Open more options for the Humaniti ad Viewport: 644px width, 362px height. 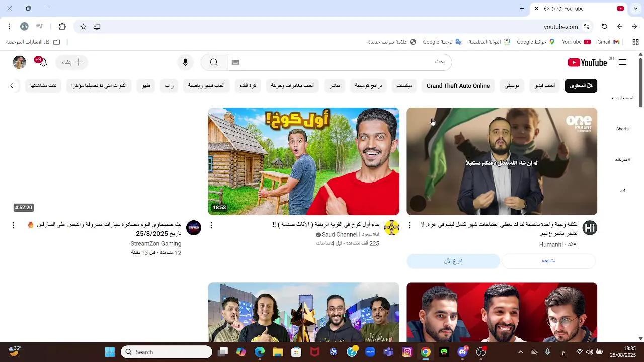click(409, 225)
